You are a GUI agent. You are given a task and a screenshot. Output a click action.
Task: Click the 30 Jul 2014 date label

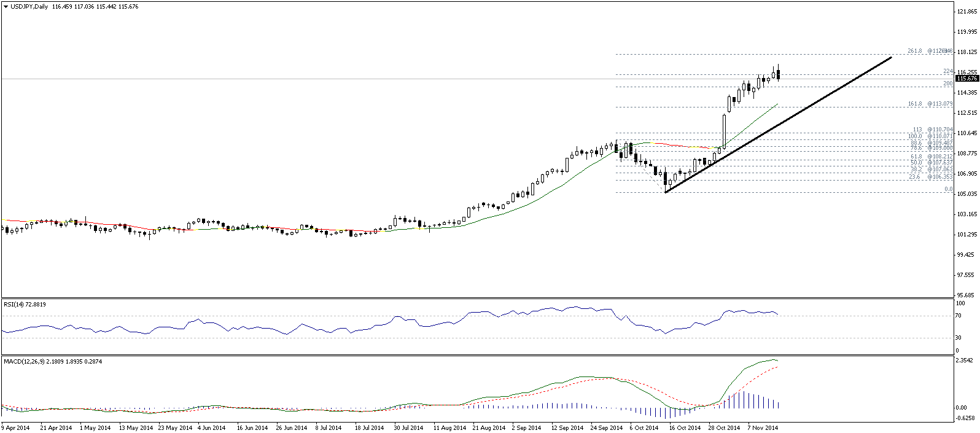408,427
